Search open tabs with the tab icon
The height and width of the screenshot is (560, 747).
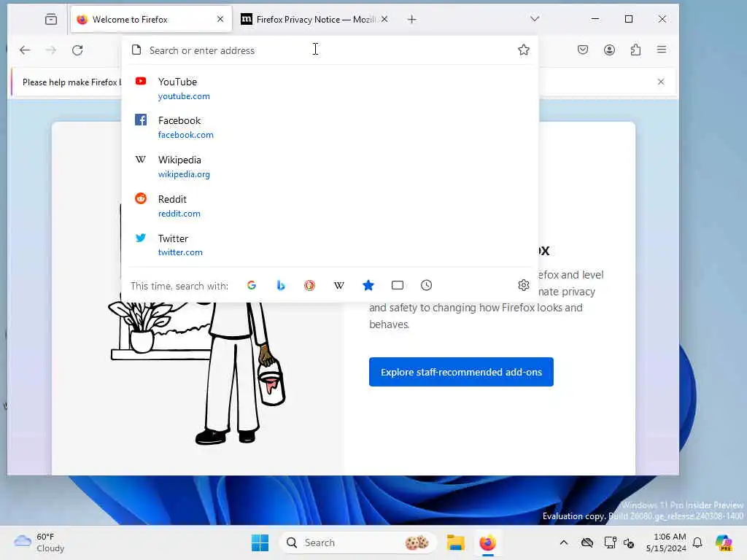[398, 285]
